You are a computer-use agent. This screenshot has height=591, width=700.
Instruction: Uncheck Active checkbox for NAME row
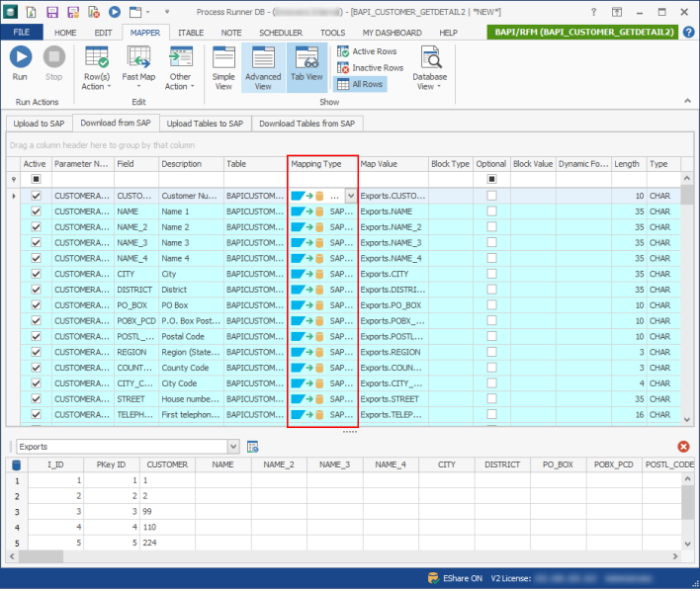pyautogui.click(x=37, y=211)
